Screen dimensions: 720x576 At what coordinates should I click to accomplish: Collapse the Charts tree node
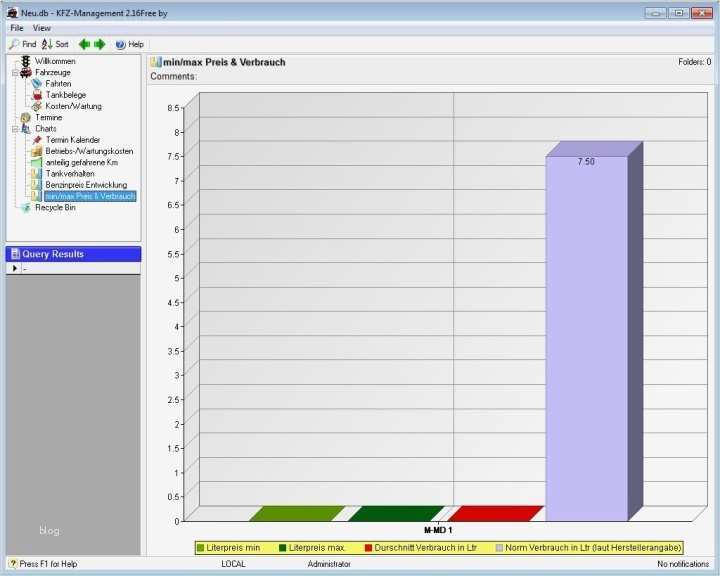[x=15, y=129]
